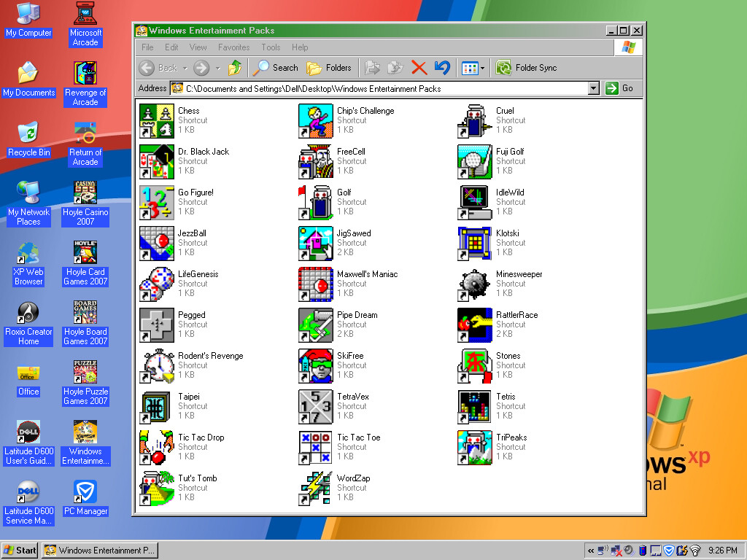The width and height of the screenshot is (747, 560).
Task: Click the Folder Sync toolbar button
Action: [x=527, y=68]
